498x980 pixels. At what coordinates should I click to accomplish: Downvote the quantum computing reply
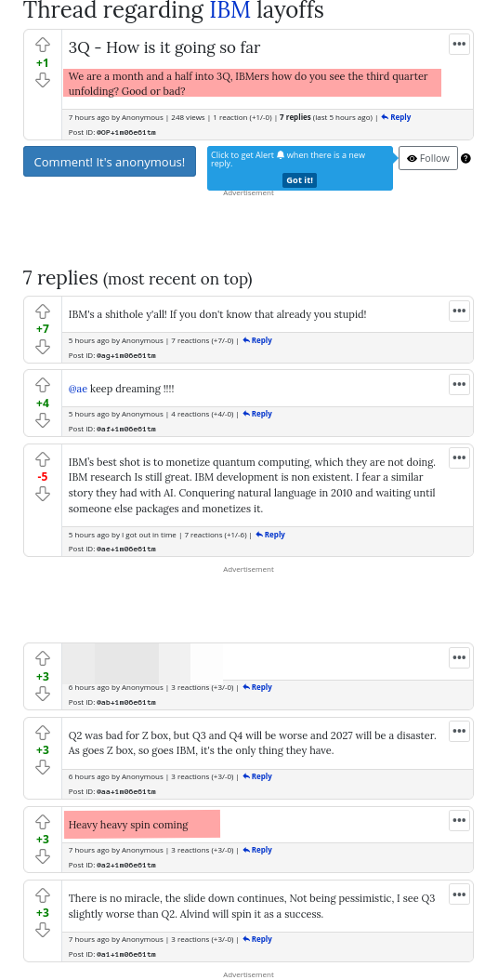point(43,494)
